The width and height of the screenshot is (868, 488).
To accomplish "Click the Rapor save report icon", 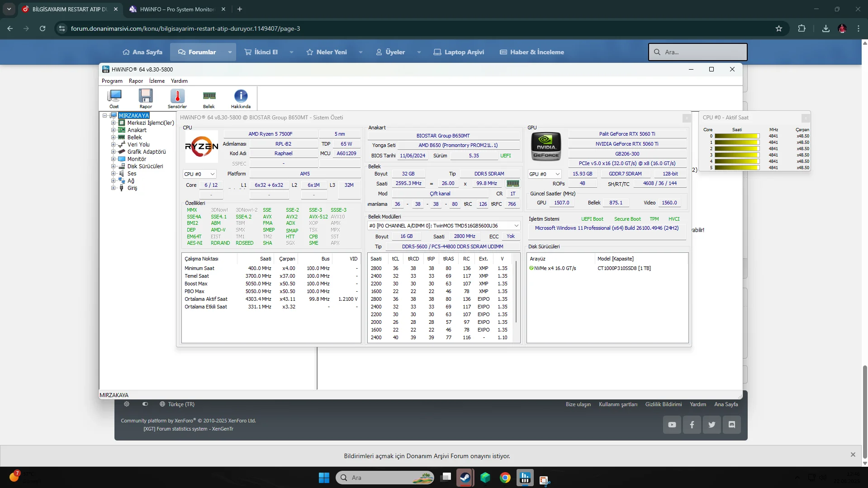I will coord(146,96).
